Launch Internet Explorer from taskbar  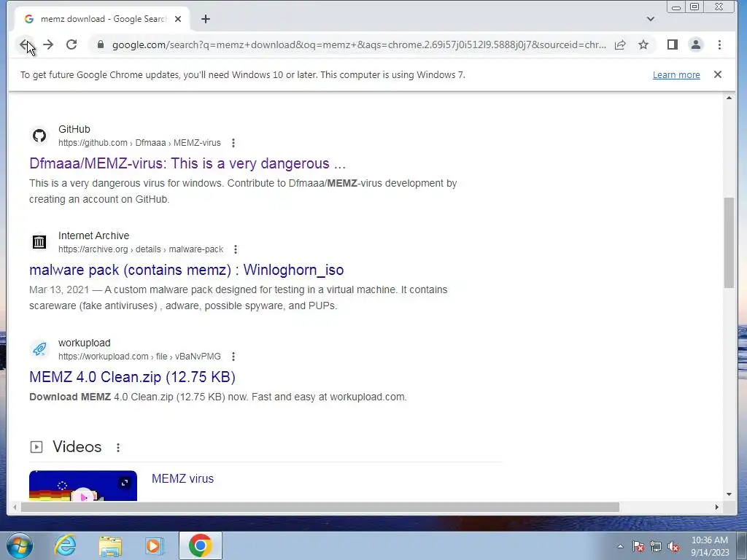(x=65, y=545)
